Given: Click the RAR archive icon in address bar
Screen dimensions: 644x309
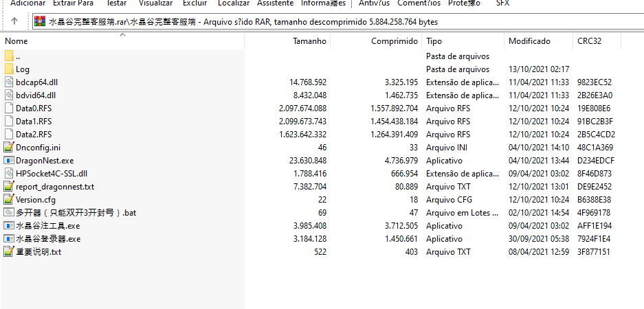Looking at the screenshot, I should tap(40, 21).
